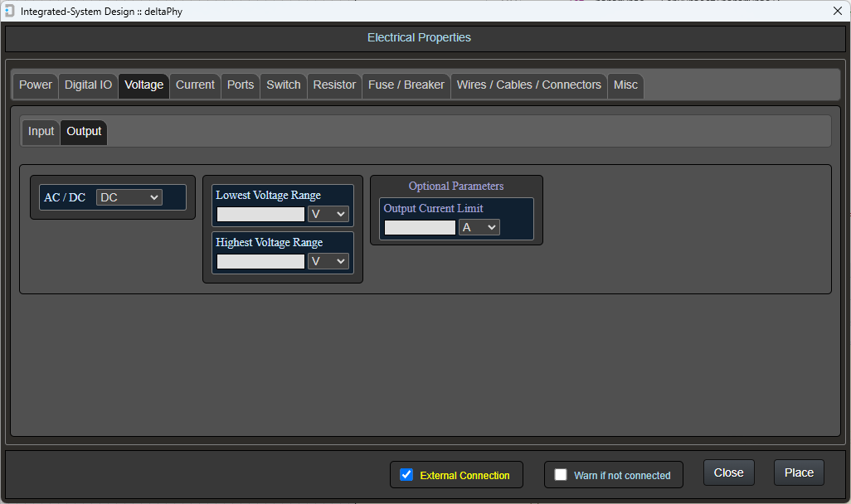The width and height of the screenshot is (851, 504).
Task: Switch to the Power tab
Action: pyautogui.click(x=36, y=85)
